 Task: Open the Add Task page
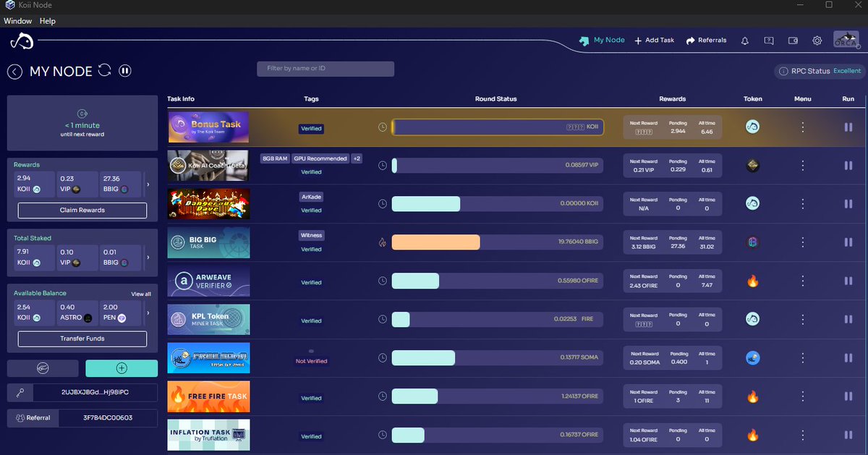(x=654, y=41)
